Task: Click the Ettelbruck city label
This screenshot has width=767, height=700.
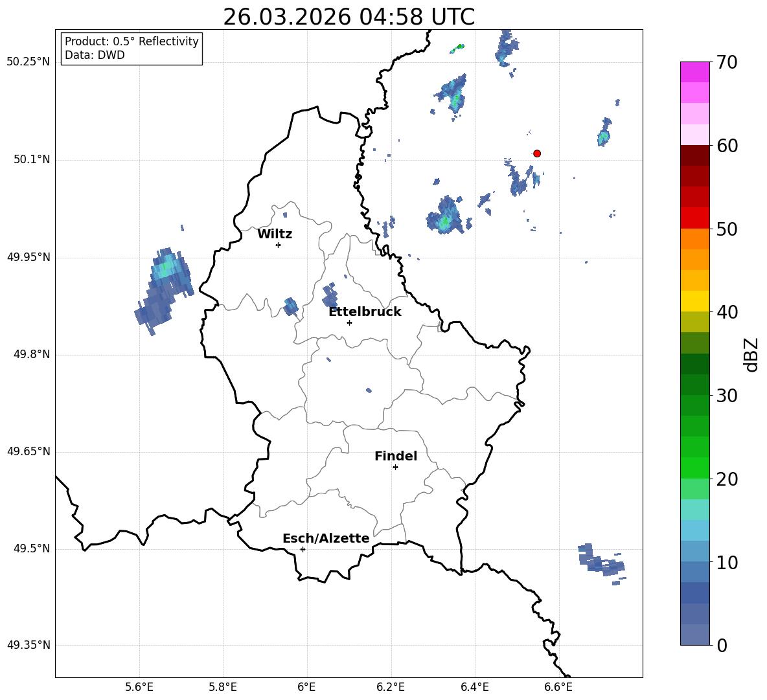Action: 365,312
